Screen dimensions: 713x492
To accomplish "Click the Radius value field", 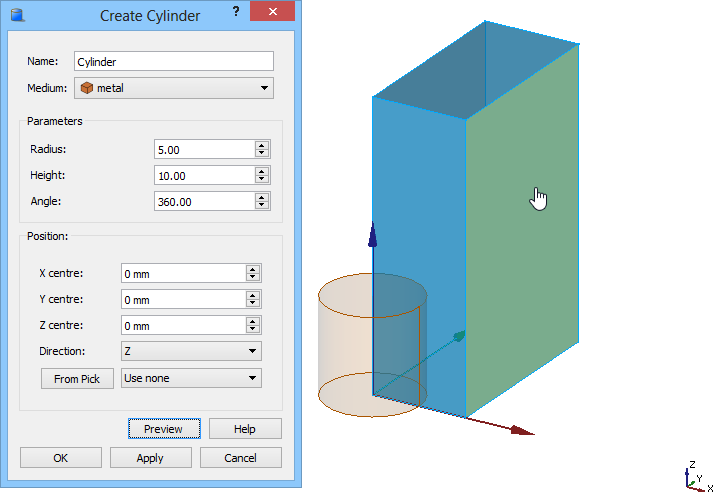I will (x=204, y=149).
